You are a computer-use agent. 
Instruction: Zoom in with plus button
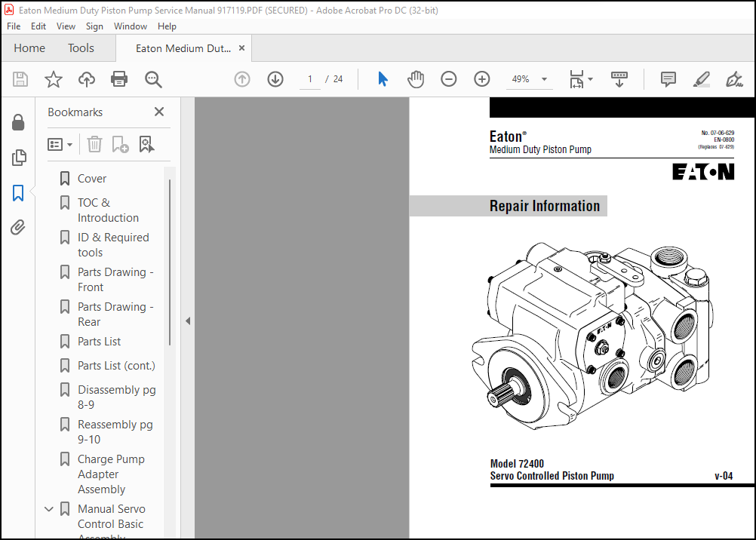(x=481, y=79)
